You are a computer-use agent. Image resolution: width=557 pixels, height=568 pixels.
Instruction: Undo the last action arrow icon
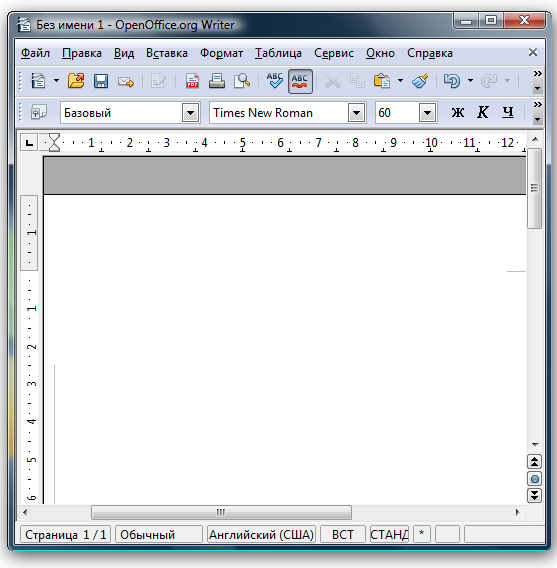[452, 80]
